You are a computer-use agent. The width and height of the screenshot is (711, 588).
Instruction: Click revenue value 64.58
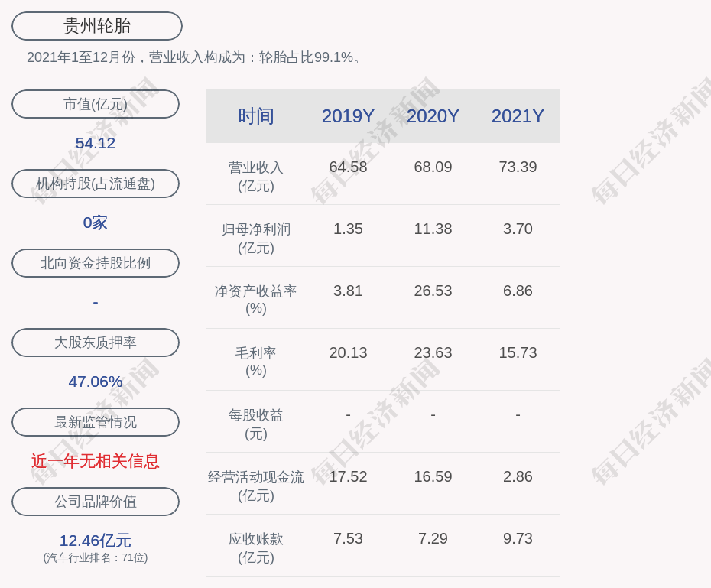click(x=348, y=167)
